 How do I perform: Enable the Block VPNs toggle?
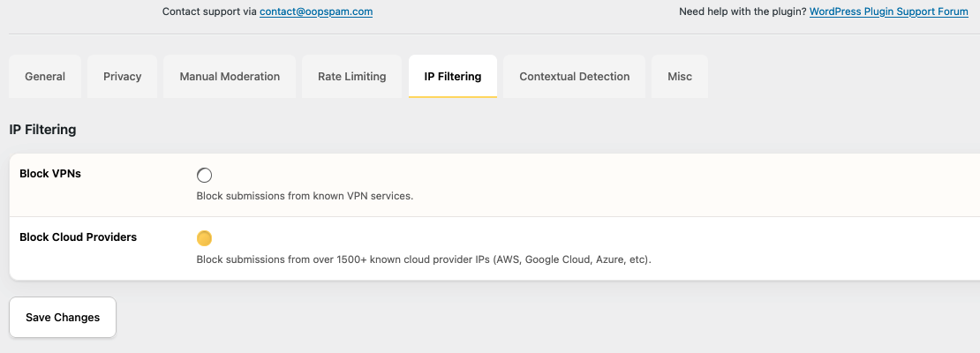pyautogui.click(x=205, y=175)
